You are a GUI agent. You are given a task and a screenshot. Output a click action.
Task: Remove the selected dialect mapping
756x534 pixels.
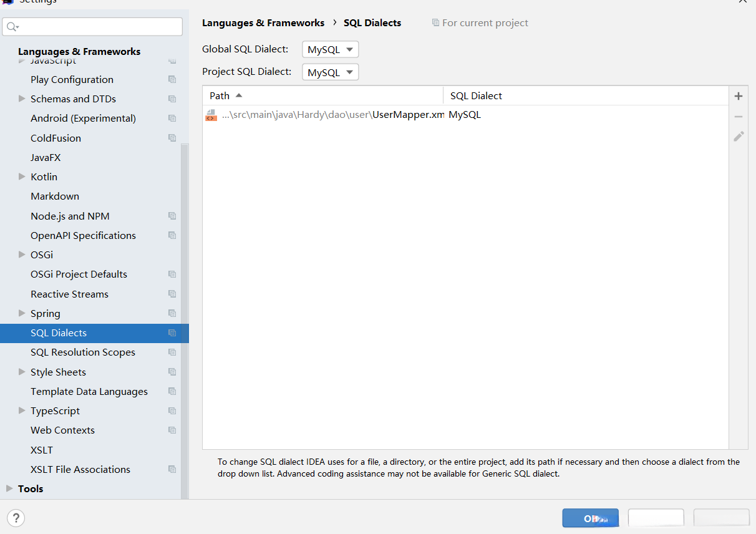tap(739, 117)
